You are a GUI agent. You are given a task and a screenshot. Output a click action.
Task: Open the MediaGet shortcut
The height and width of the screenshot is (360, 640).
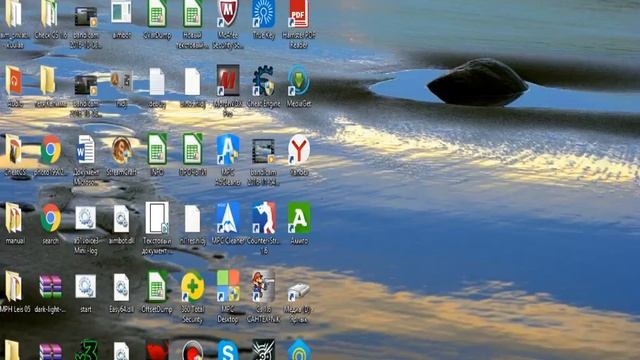tap(299, 80)
